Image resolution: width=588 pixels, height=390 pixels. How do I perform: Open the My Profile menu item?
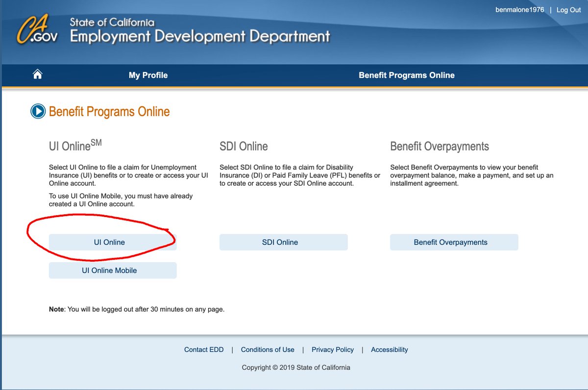pyautogui.click(x=148, y=75)
